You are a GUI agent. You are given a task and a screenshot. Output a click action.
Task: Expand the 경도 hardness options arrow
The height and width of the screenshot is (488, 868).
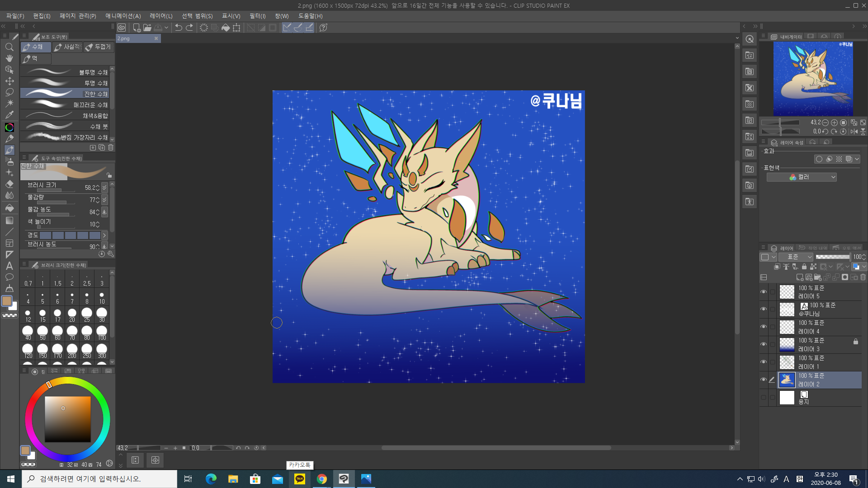[104, 235]
